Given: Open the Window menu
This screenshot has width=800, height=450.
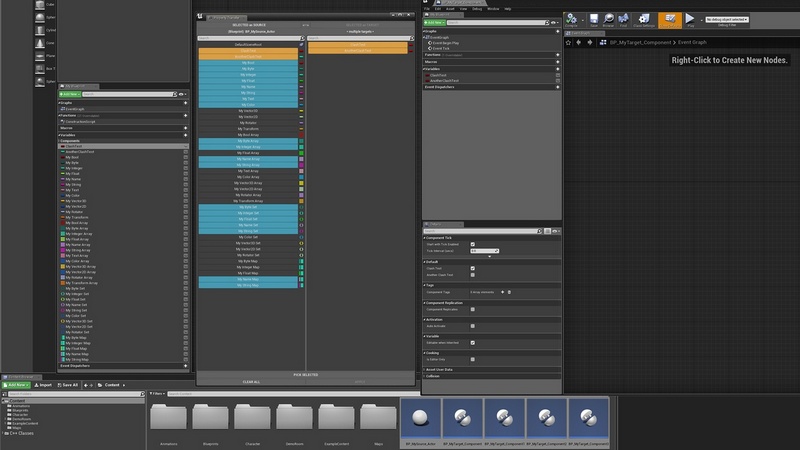Looking at the screenshot, I should pos(493,8).
